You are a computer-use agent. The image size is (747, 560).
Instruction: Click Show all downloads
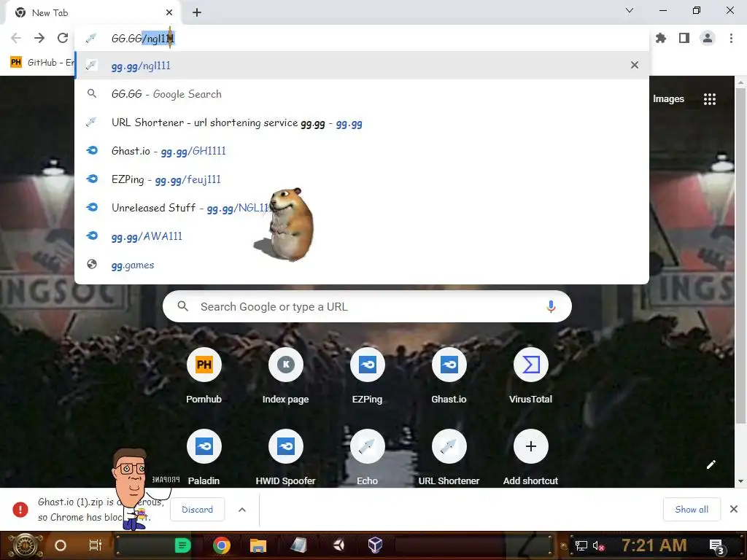pyautogui.click(x=692, y=510)
